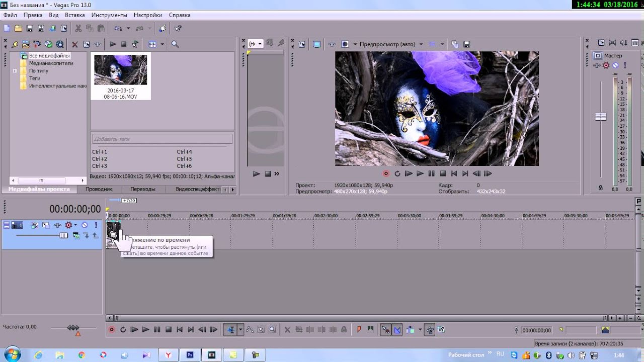Save snapshot to file icon in preview window
Screen dimensions: 644x362
466,44
